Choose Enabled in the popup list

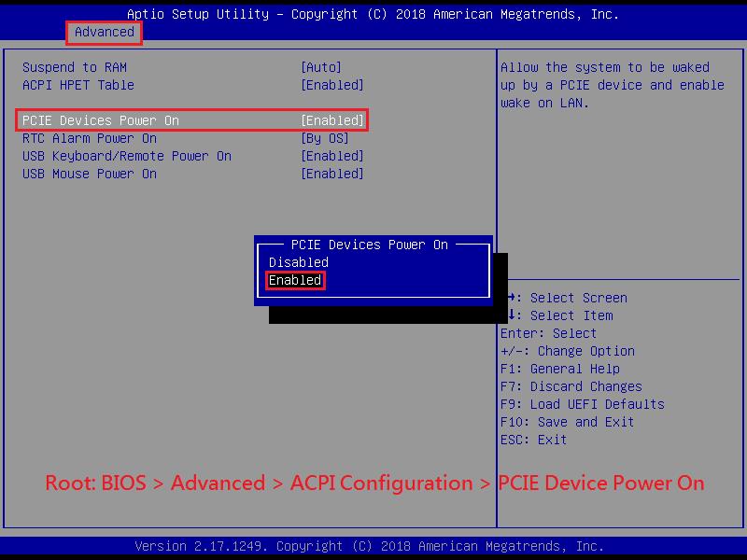pos(295,281)
